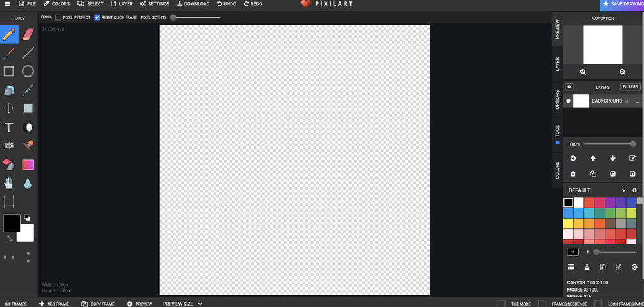The width and height of the screenshot is (644, 307).
Task: Enable the Pixel Perfect checkbox
Action: pos(58,17)
